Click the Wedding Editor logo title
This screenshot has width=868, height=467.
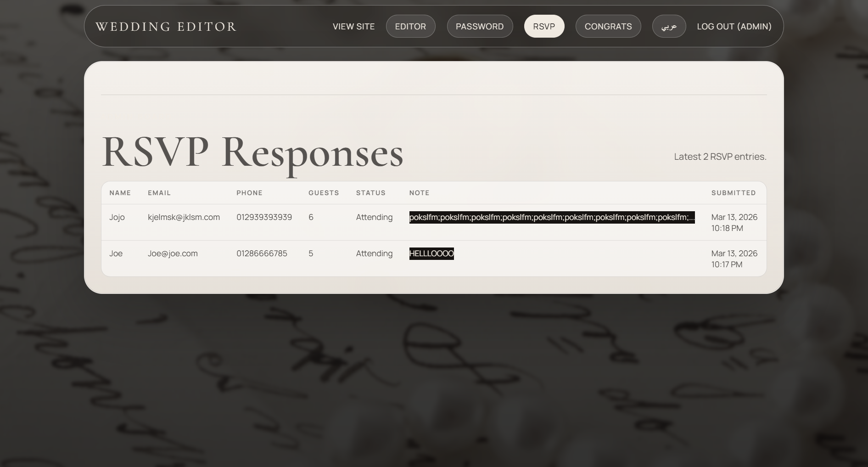point(166,27)
